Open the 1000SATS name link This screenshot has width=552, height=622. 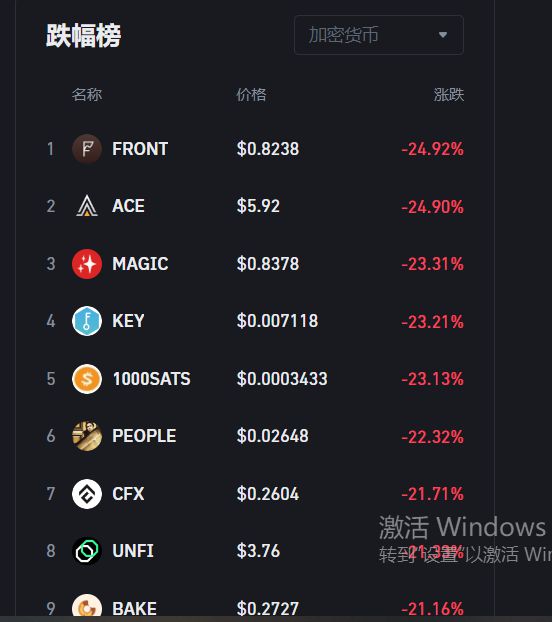151,379
